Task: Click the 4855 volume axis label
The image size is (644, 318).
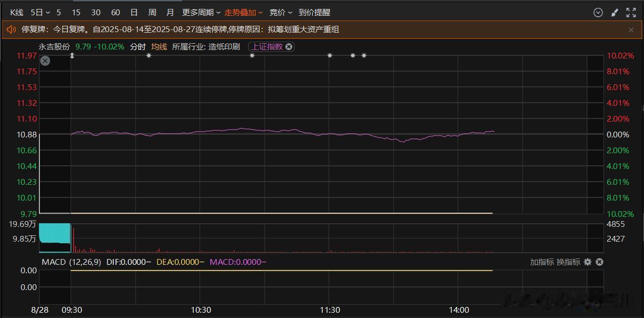Action: tap(616, 224)
